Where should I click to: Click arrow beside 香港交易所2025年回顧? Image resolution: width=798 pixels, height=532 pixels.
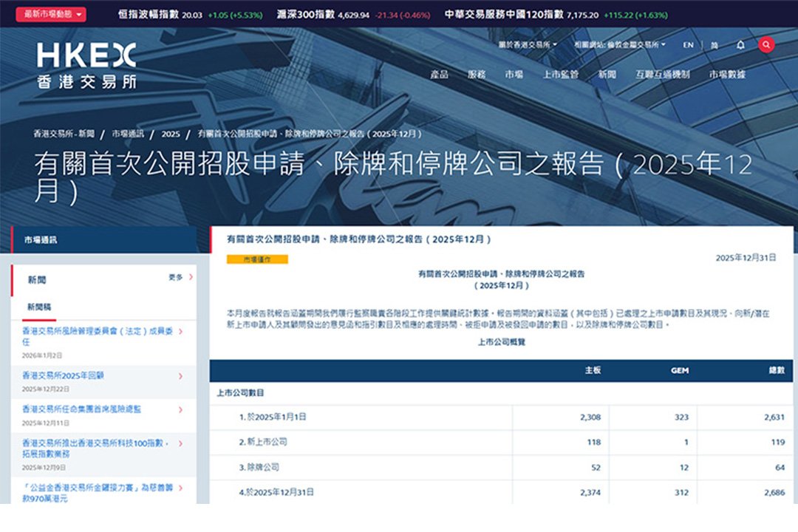[181, 376]
